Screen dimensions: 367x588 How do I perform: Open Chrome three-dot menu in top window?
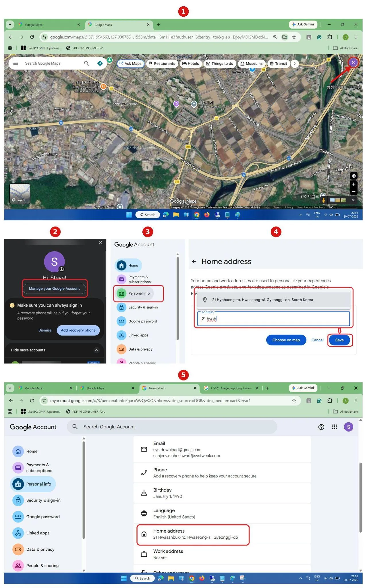tap(356, 37)
